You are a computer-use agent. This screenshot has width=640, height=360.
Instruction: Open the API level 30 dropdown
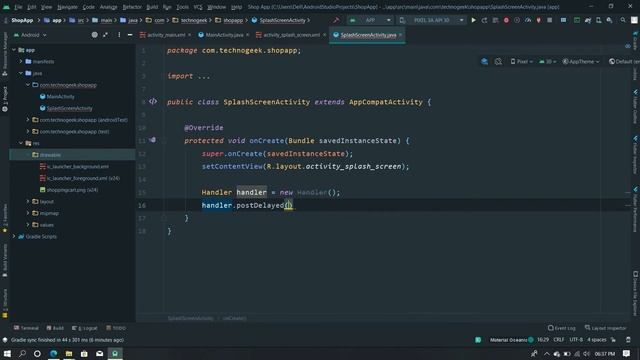click(x=547, y=62)
